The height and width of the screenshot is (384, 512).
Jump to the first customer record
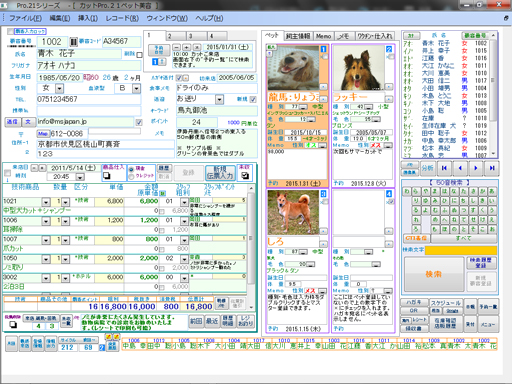click(x=444, y=168)
